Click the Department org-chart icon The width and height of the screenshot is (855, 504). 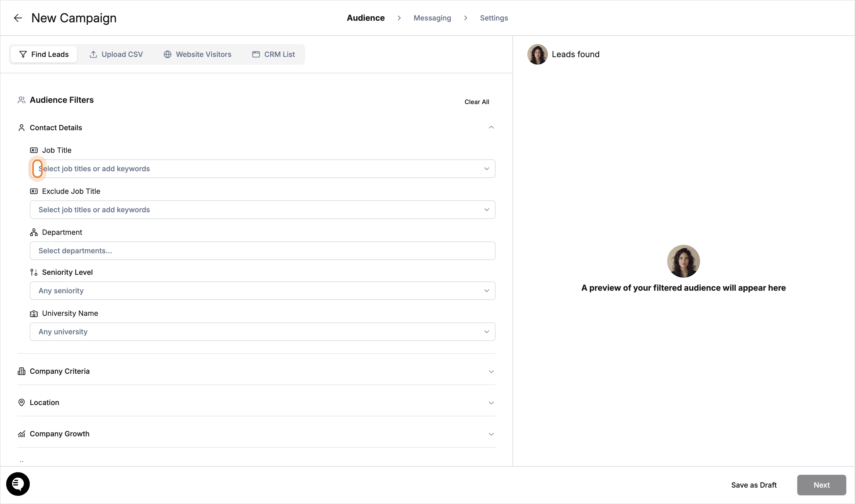pyautogui.click(x=34, y=232)
